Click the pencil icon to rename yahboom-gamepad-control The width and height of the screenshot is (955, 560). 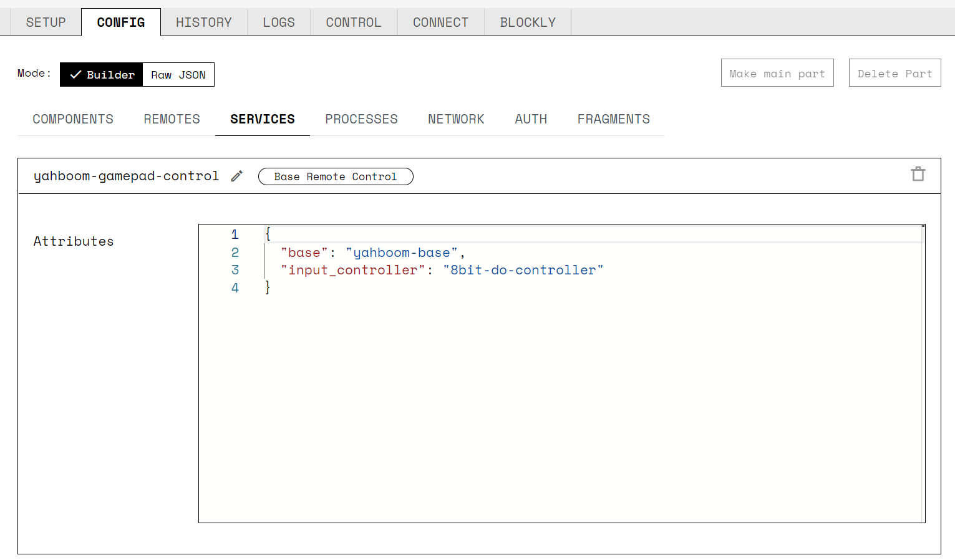pyautogui.click(x=236, y=176)
